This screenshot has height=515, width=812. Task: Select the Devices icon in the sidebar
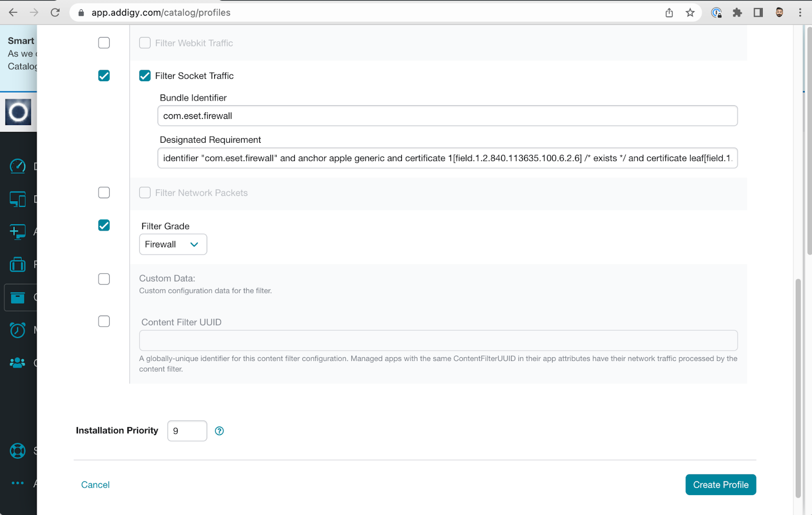(x=18, y=199)
